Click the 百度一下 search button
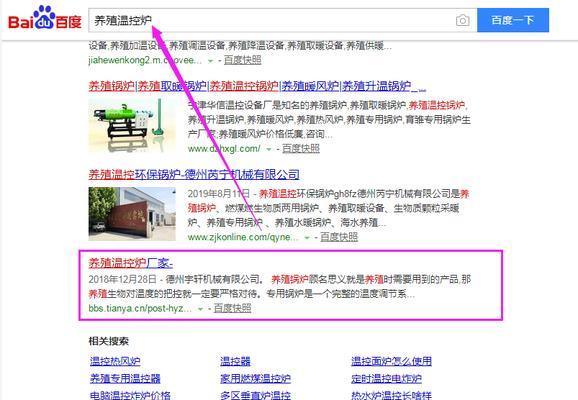Viewport: 578px width, 400px height. pos(513,20)
